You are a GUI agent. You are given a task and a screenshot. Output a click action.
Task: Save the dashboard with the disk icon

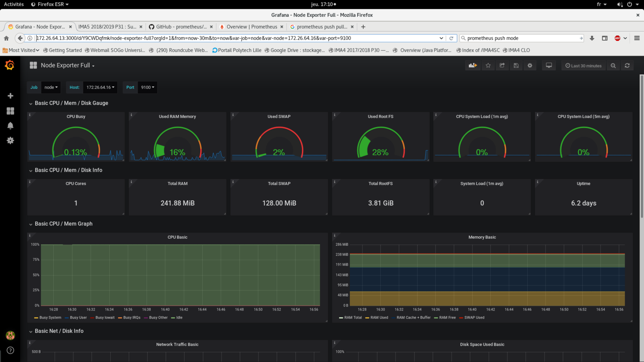click(516, 66)
